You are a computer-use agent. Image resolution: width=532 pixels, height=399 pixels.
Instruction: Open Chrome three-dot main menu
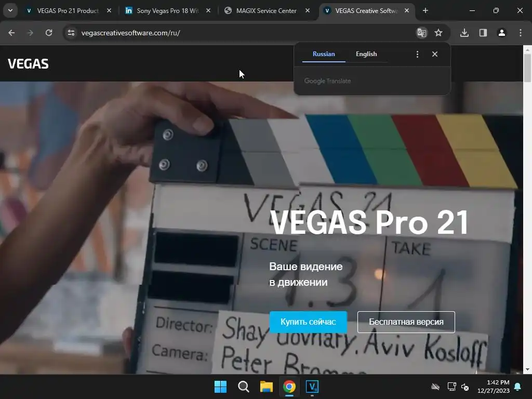521,33
